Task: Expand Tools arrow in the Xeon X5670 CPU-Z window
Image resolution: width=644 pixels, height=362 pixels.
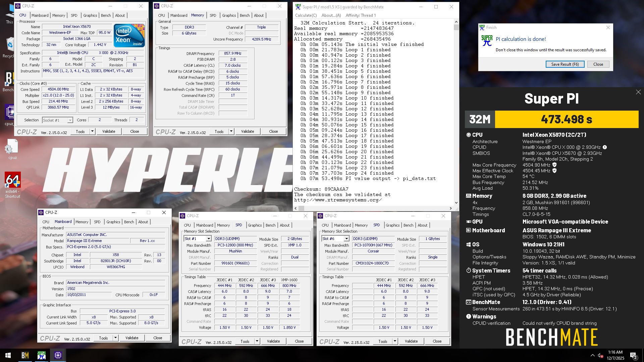Action: click(x=92, y=131)
